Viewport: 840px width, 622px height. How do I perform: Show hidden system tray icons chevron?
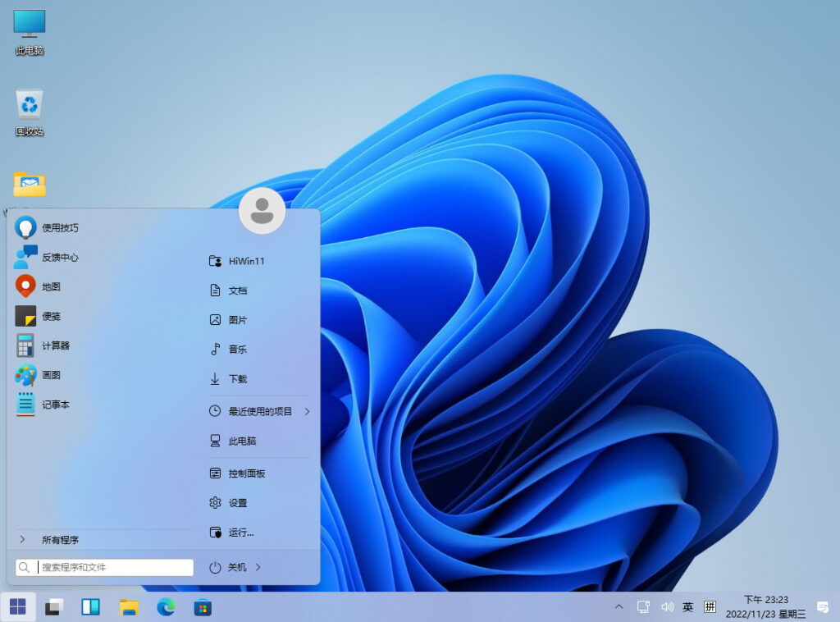(x=619, y=607)
